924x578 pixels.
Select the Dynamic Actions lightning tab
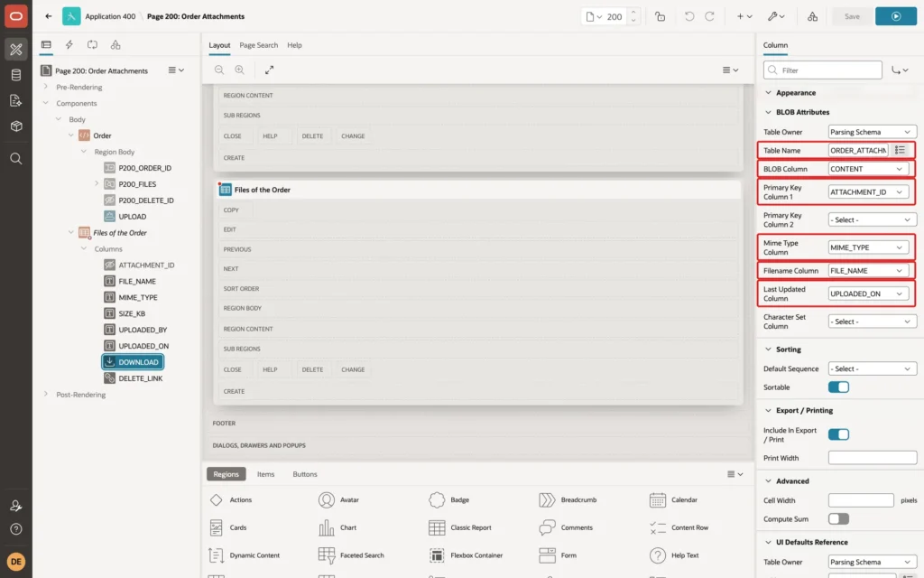click(69, 45)
